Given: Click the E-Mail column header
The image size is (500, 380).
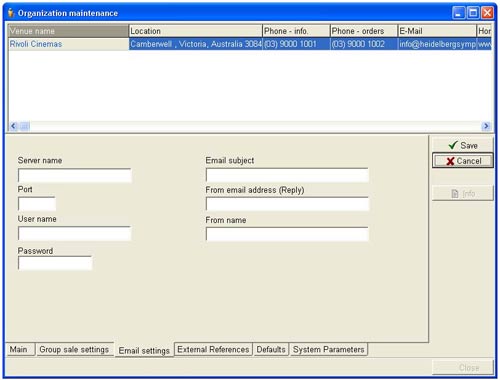Looking at the screenshot, I should click(x=437, y=31).
